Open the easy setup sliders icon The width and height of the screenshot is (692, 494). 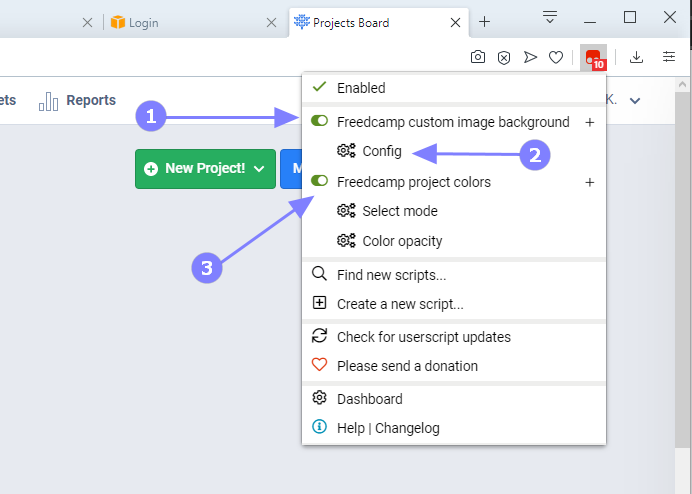(x=669, y=57)
